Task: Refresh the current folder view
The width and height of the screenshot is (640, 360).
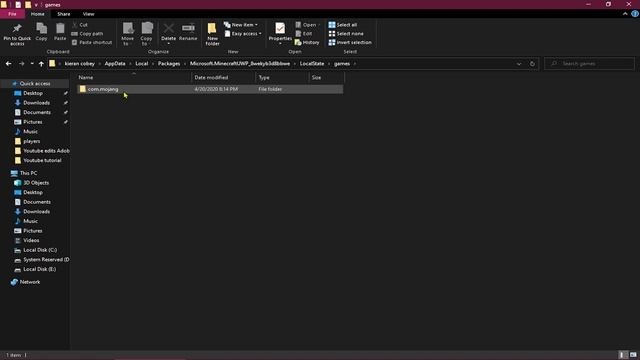Action: click(x=532, y=64)
